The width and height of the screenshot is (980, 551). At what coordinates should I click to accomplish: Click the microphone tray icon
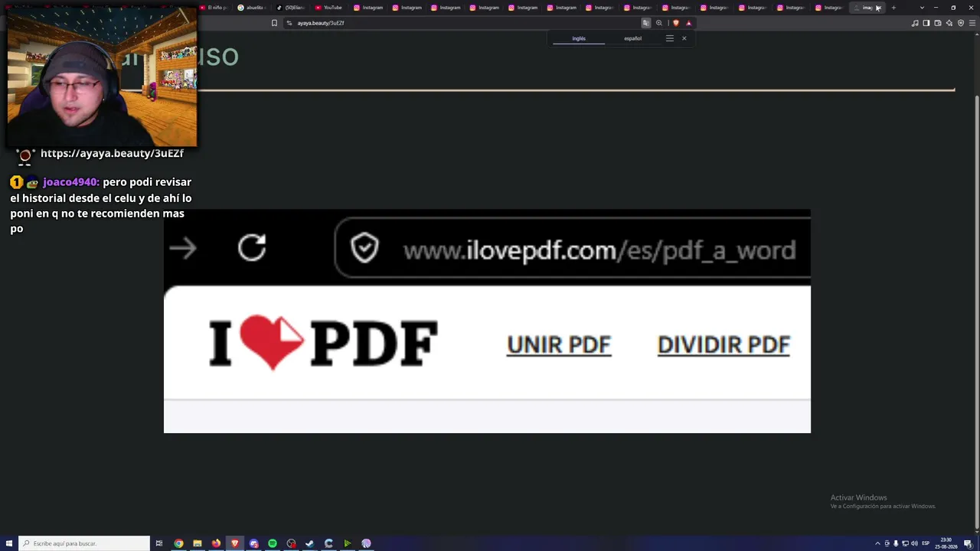(896, 543)
